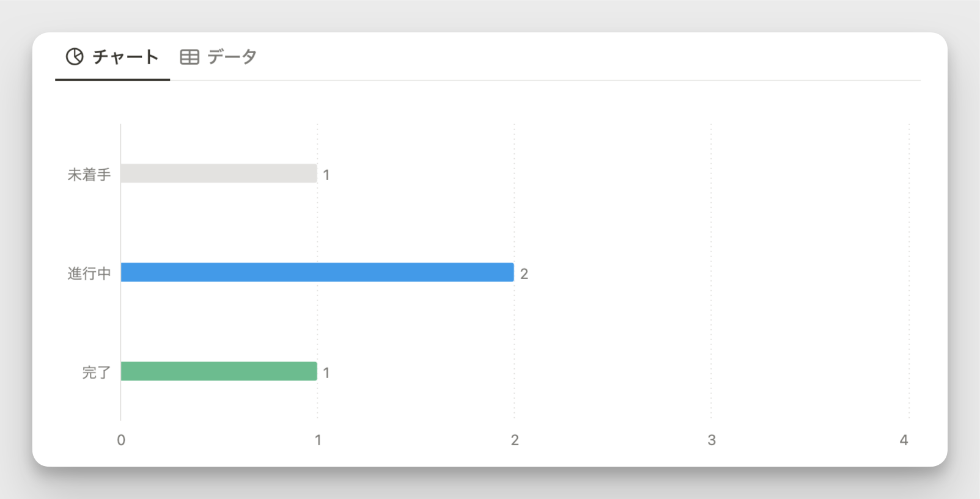Switch to the チャート tab
Viewport: 980px width, 499px height.
pos(112,57)
